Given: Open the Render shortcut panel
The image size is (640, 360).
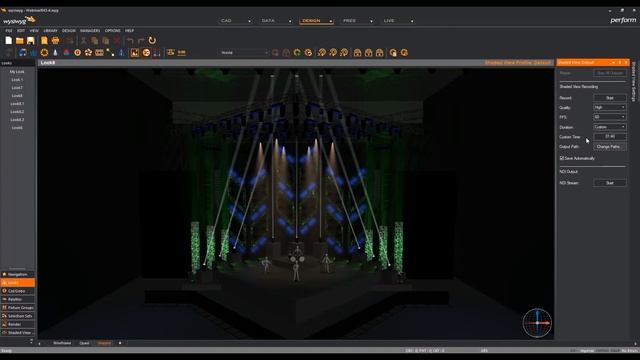Looking at the screenshot, I should (18, 324).
